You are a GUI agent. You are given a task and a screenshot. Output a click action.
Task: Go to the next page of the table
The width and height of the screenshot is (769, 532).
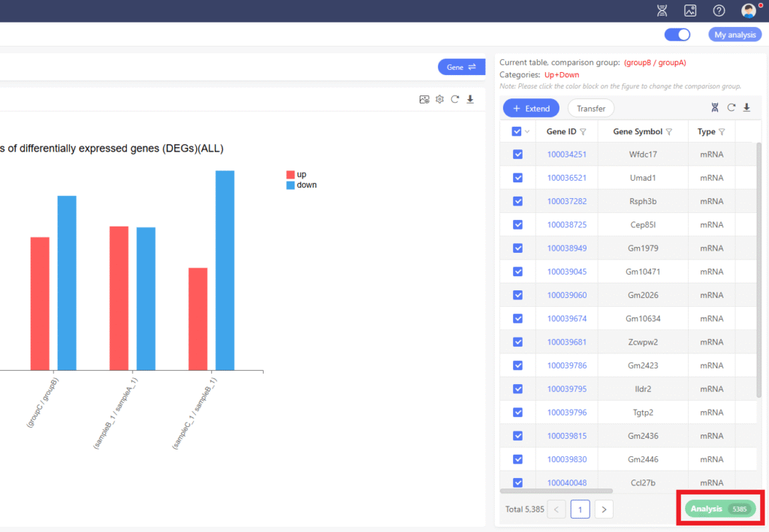pos(604,509)
